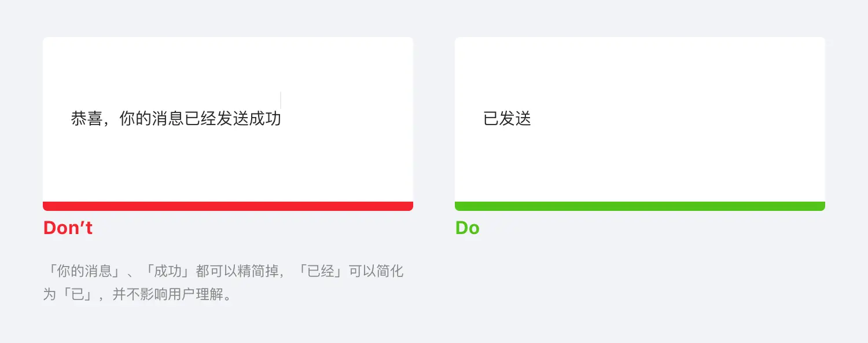Click "成功" at the end of the long message
This screenshot has height=343, width=868.
(265, 119)
